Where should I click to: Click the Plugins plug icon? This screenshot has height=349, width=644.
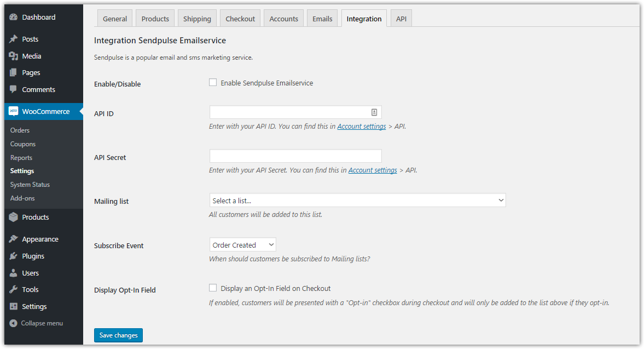tap(14, 256)
